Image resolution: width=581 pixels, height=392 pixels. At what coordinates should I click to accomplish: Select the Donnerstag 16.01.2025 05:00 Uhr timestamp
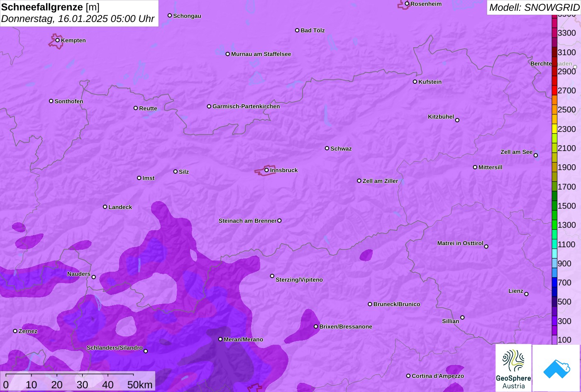(78, 19)
